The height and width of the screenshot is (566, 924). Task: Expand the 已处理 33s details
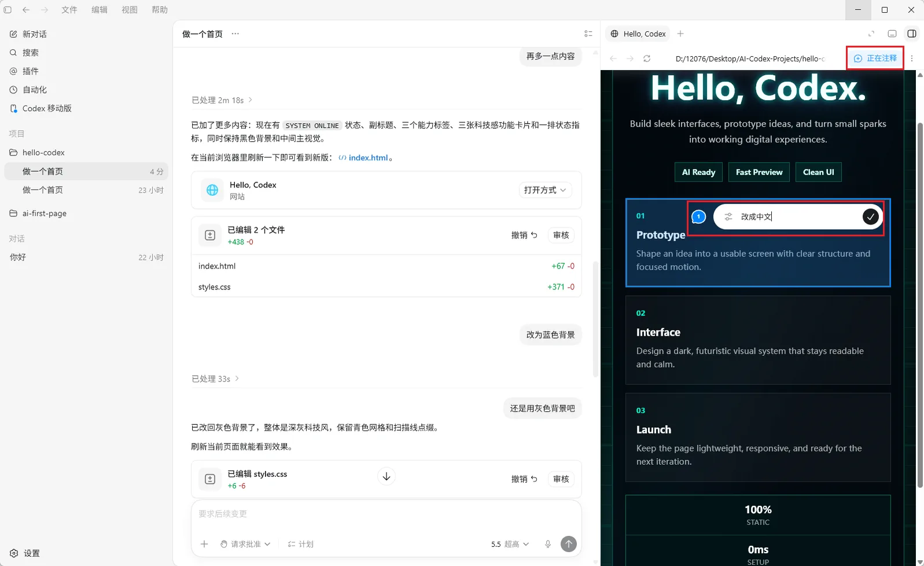coord(215,378)
